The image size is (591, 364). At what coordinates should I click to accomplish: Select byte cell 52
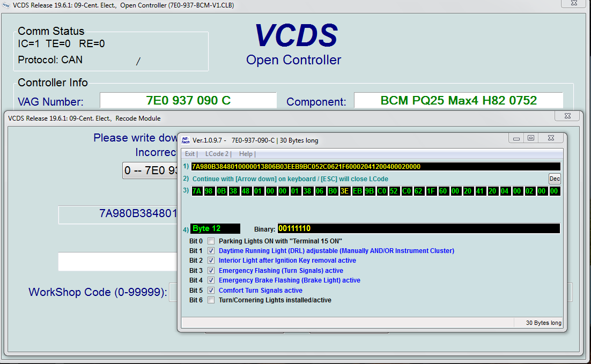click(394, 191)
